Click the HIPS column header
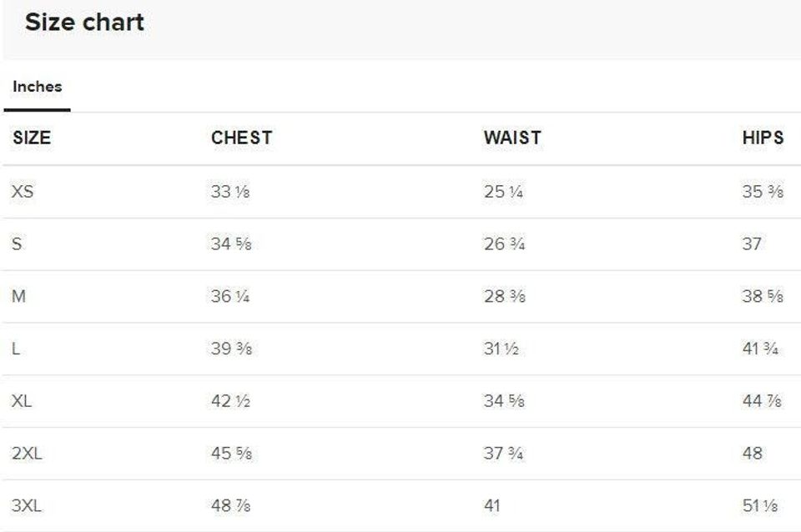 (763, 138)
